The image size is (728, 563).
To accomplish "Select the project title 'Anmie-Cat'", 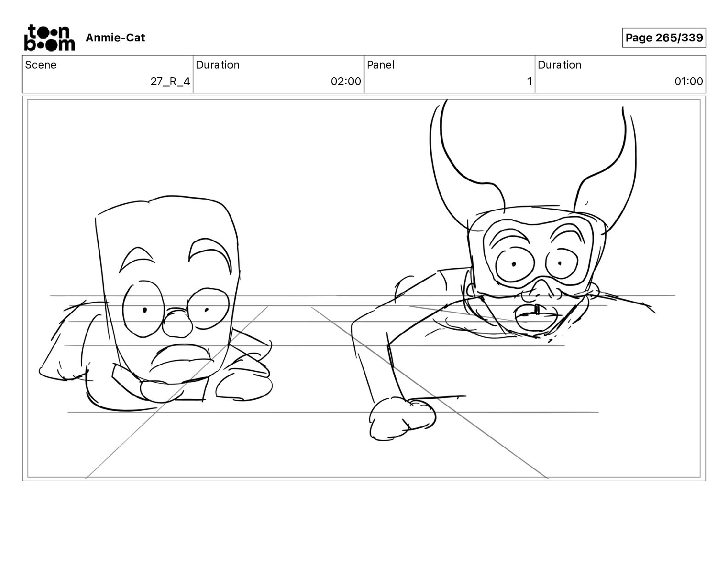I will tap(115, 38).
